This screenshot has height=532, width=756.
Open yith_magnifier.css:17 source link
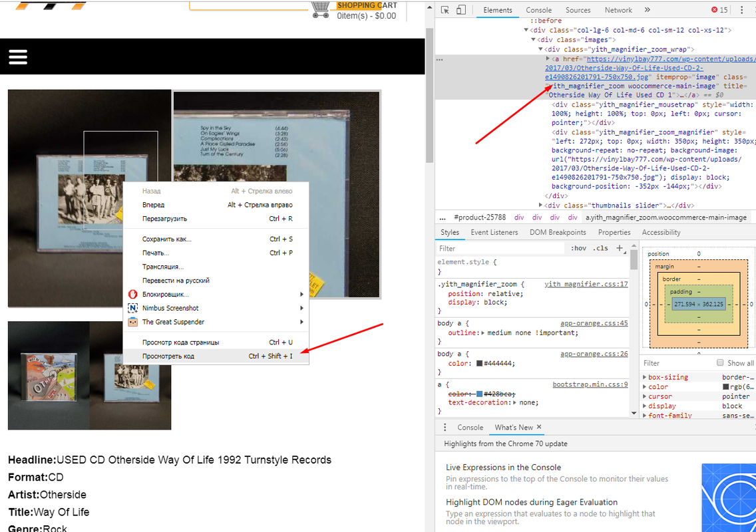click(x=586, y=285)
